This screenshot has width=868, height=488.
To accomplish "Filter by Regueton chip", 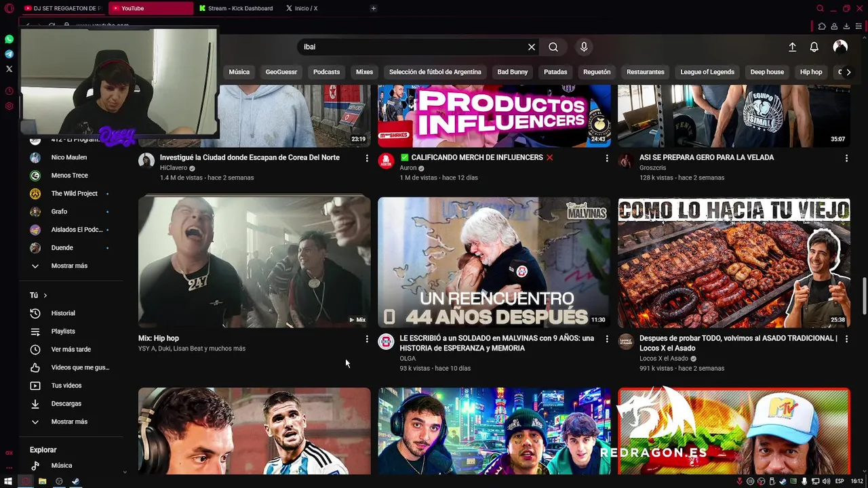I will (x=597, y=72).
